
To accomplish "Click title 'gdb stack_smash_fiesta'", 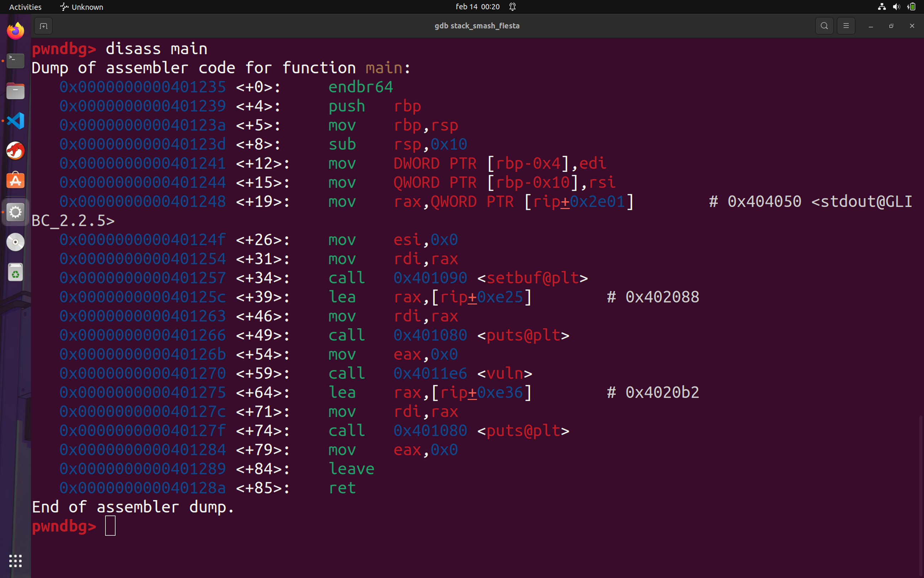I will [477, 26].
